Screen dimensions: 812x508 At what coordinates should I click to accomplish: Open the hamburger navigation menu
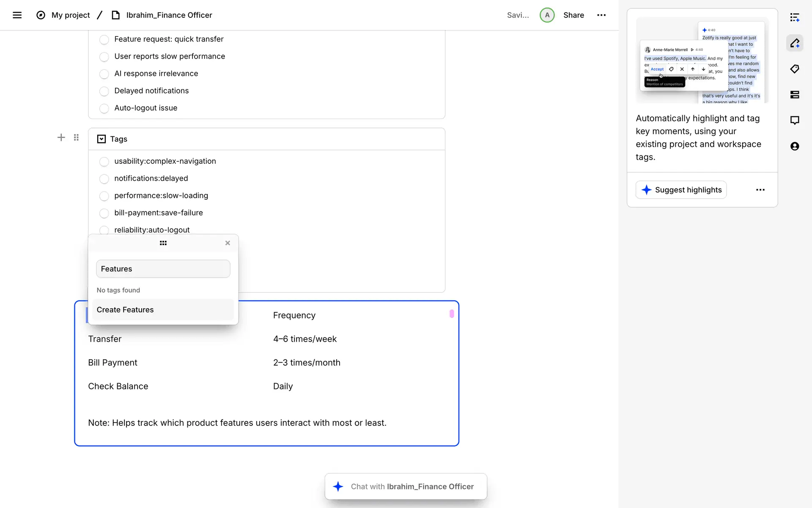click(17, 15)
